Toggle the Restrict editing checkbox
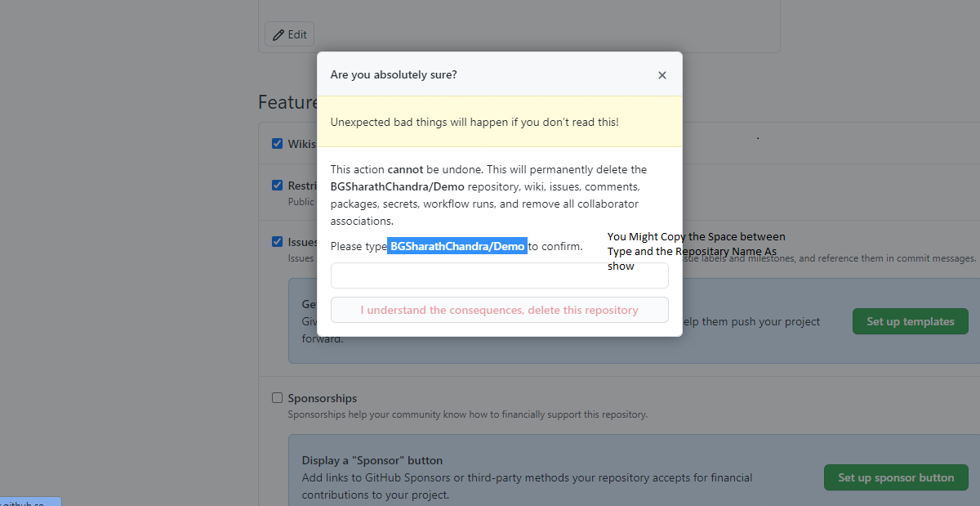The image size is (980, 506). click(278, 186)
